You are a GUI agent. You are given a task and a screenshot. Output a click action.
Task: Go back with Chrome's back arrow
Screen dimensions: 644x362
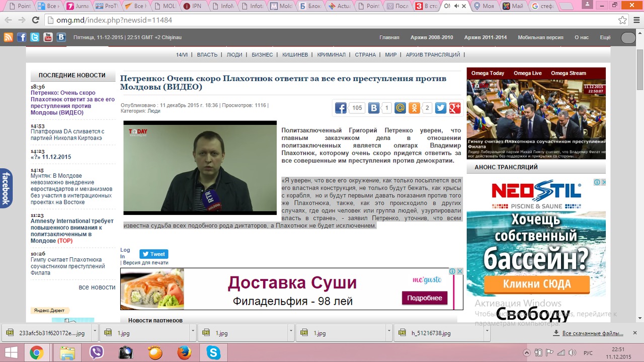point(8,20)
